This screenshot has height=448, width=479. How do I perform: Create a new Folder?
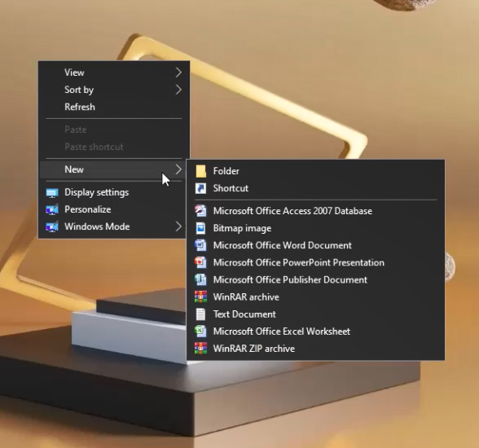click(x=315, y=171)
